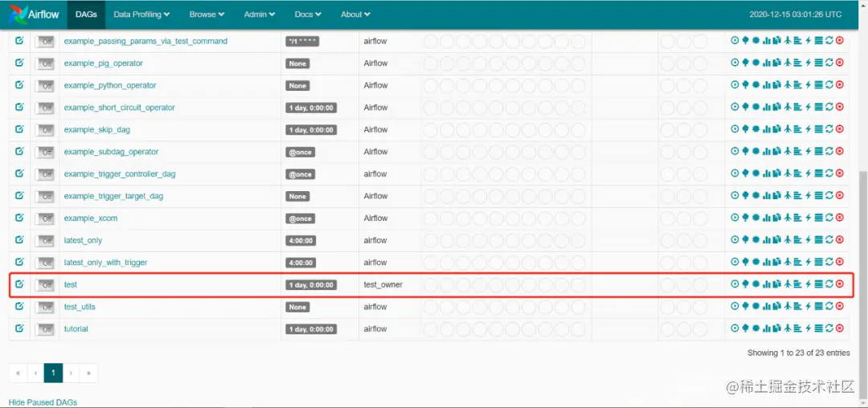Open Graph View for latest_only DAG
This screenshot has height=408, width=868.
(755, 239)
